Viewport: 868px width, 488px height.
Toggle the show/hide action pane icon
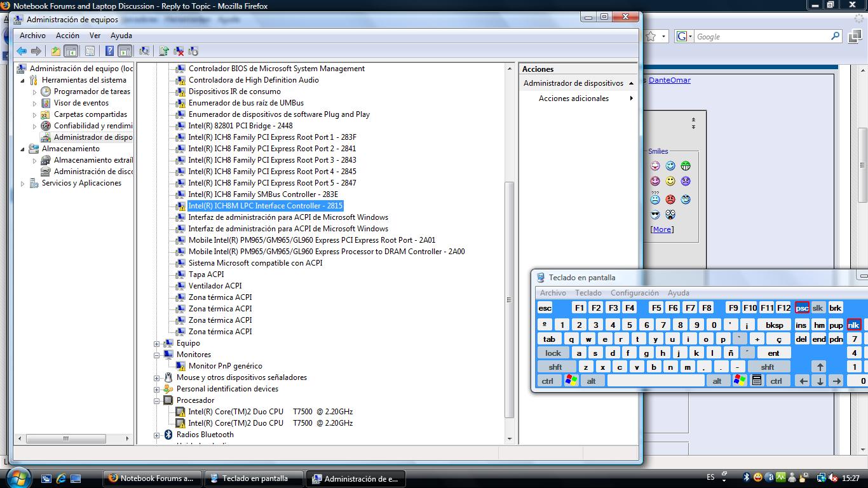(x=125, y=51)
